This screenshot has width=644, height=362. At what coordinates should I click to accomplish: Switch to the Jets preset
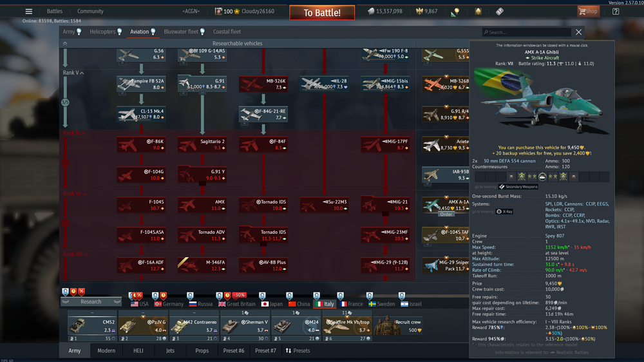(x=170, y=351)
